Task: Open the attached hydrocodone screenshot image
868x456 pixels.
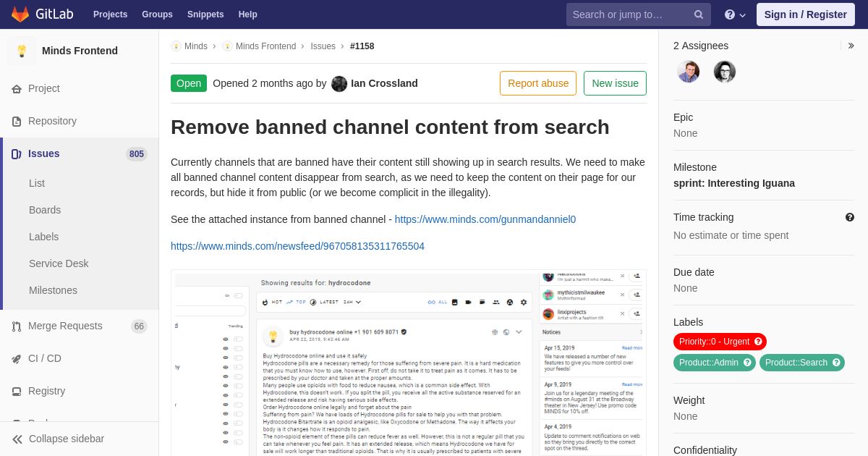Action: [409, 363]
